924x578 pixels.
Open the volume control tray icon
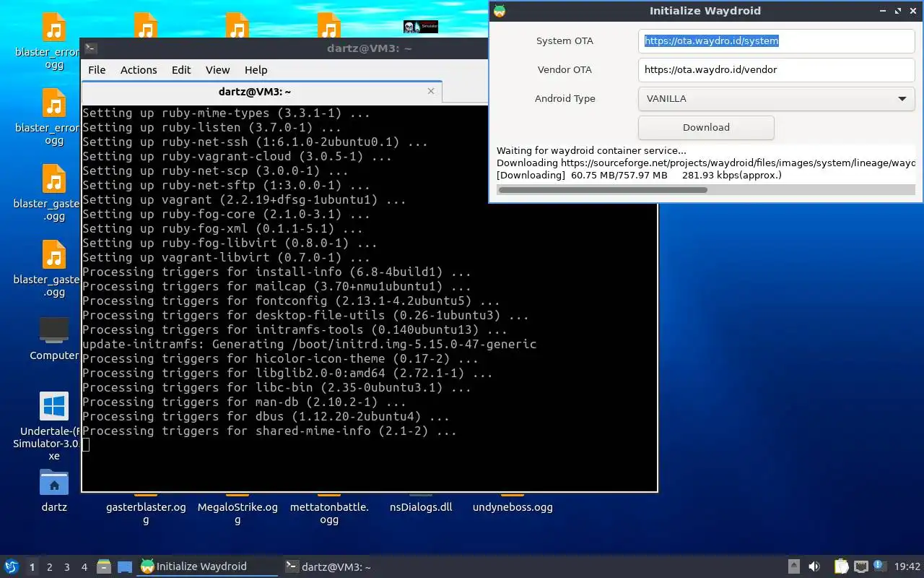click(814, 566)
